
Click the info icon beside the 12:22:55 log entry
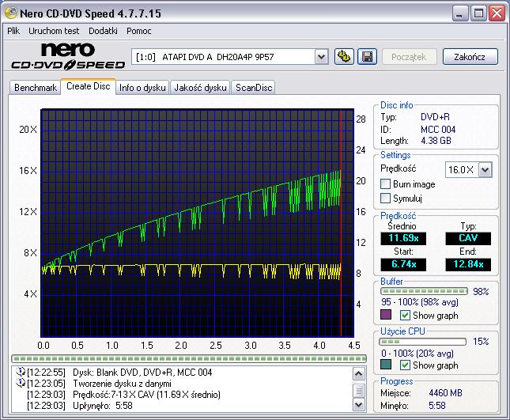(x=21, y=371)
